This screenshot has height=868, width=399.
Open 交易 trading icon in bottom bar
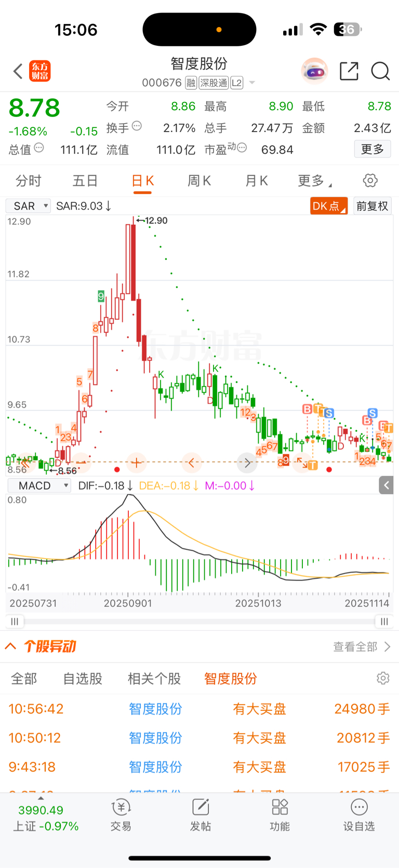[x=121, y=815]
